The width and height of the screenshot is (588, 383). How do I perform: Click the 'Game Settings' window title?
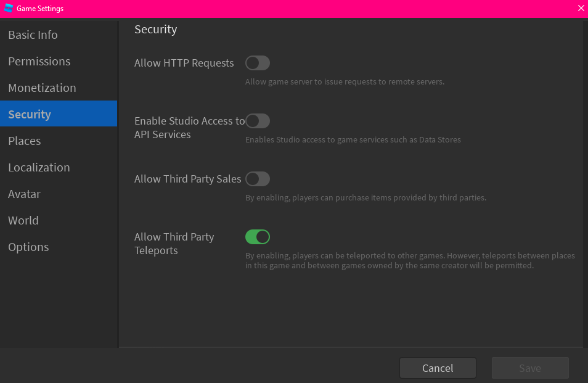40,8
